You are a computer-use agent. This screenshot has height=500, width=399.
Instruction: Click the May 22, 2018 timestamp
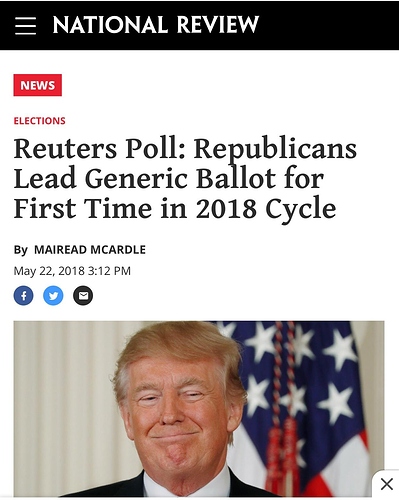[x=72, y=271]
